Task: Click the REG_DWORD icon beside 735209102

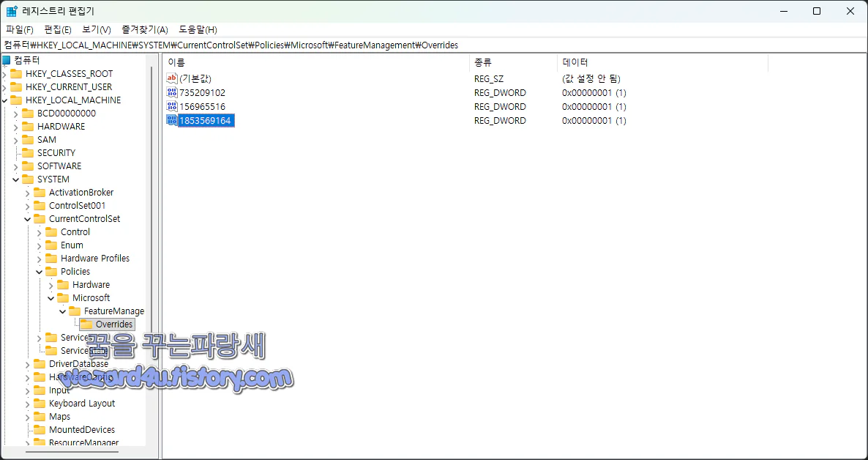Action: 171,92
